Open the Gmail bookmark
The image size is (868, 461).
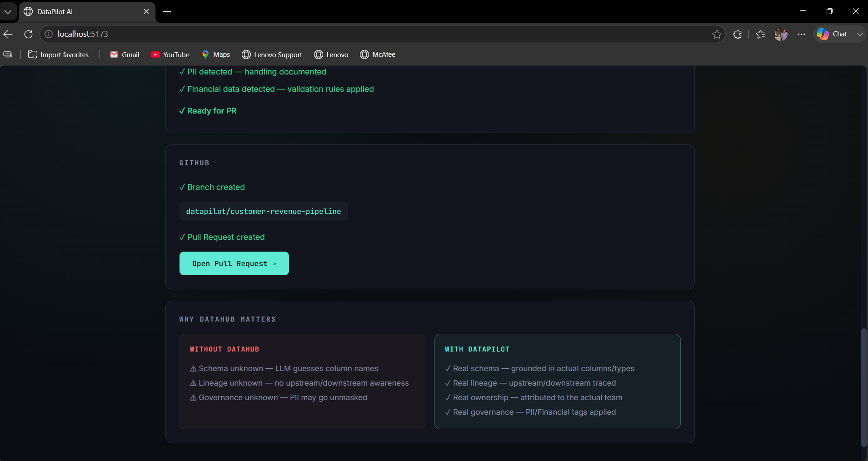(125, 55)
